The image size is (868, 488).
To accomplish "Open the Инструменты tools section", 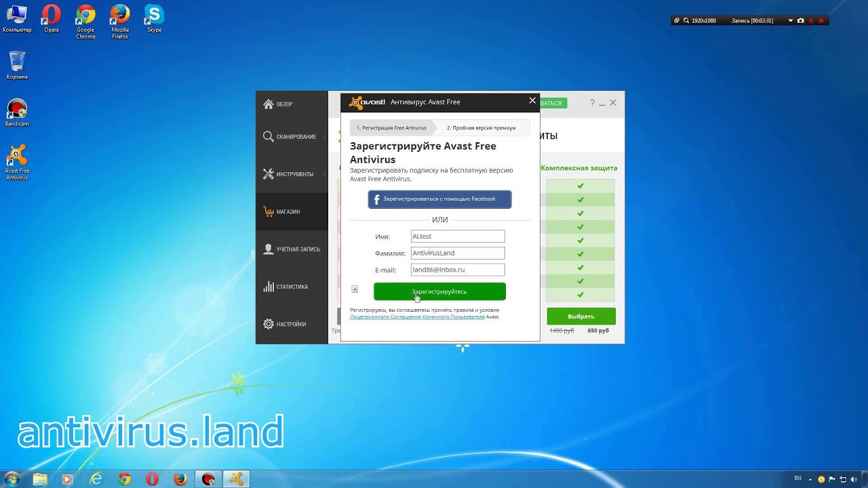I will click(x=292, y=174).
